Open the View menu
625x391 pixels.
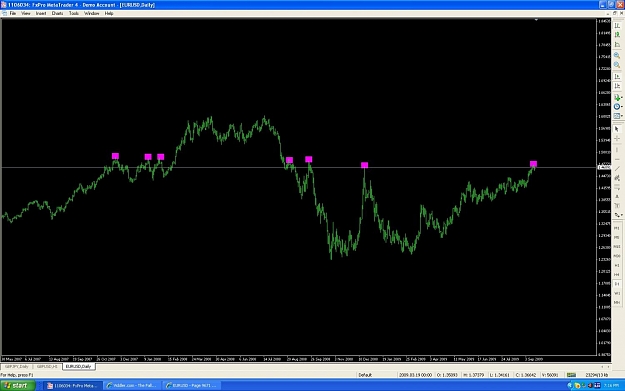pos(26,14)
